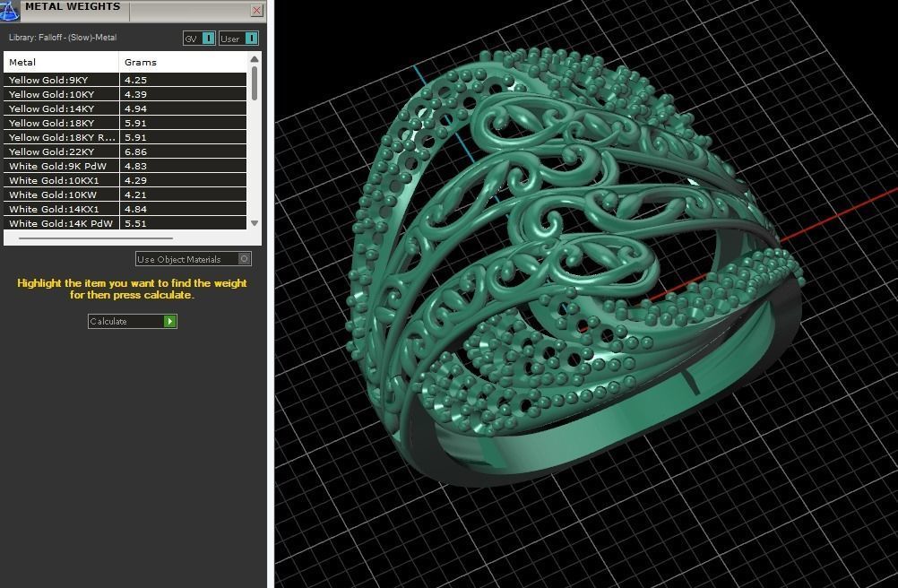Toggle the User library switch
The width and height of the screenshot is (898, 588).
pos(238,39)
